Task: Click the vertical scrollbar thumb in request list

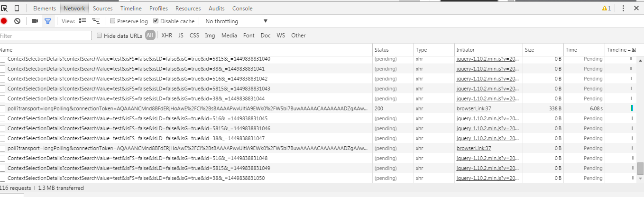Action: tap(640, 169)
